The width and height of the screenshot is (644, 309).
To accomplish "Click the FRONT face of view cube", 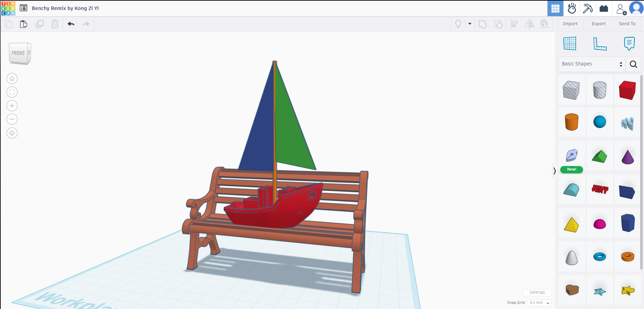I will click(x=18, y=53).
